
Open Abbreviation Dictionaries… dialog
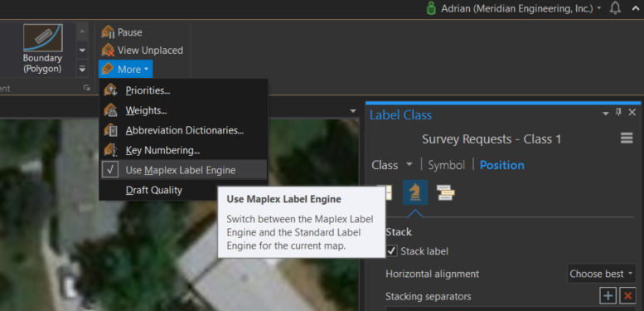pyautogui.click(x=183, y=130)
